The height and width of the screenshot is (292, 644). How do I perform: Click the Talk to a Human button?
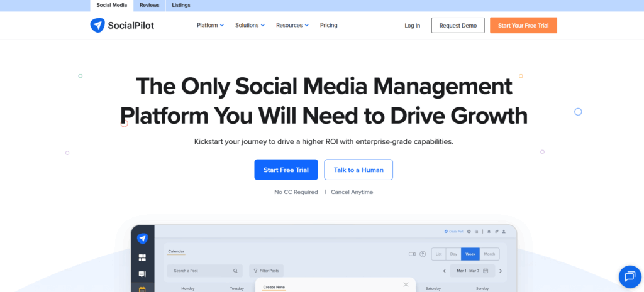tap(358, 170)
